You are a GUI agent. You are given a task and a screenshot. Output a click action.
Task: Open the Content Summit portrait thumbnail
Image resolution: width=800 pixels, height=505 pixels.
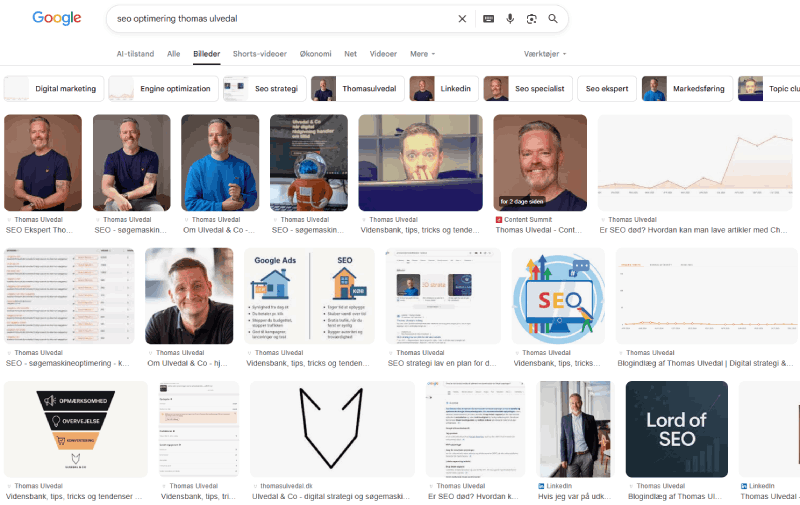click(x=540, y=163)
